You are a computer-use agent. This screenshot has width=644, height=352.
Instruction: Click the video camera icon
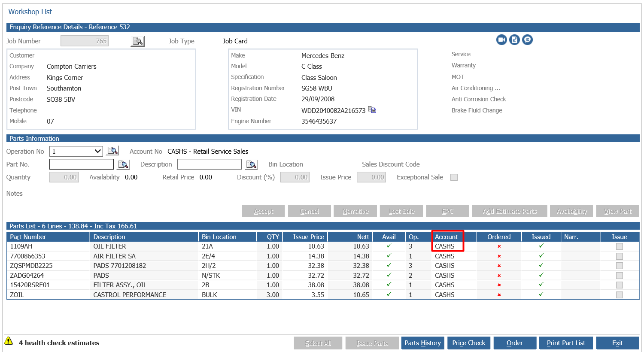pyautogui.click(x=501, y=40)
